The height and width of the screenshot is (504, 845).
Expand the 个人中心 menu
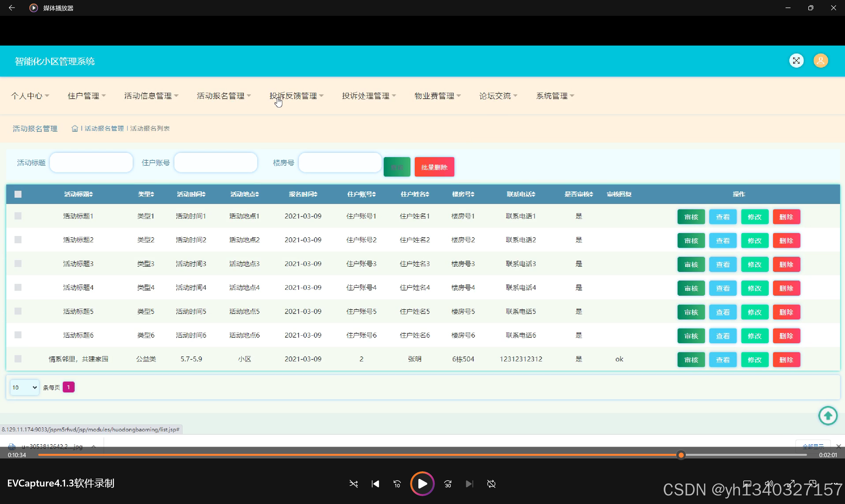(30, 96)
